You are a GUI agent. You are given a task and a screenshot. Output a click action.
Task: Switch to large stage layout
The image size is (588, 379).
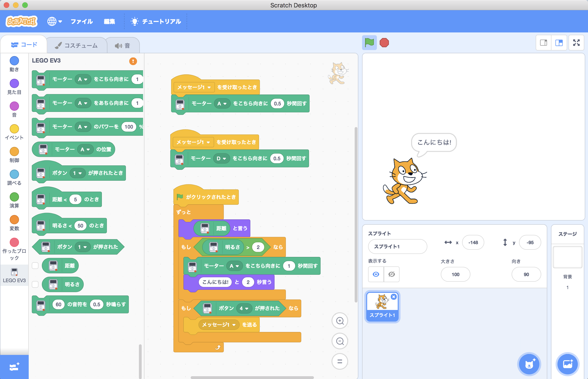coord(559,43)
